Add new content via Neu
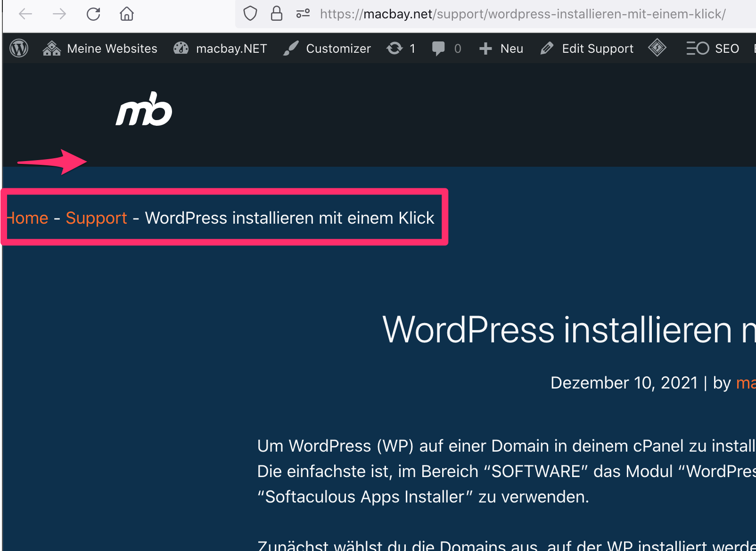Viewport: 756px width, 551px height. click(501, 49)
